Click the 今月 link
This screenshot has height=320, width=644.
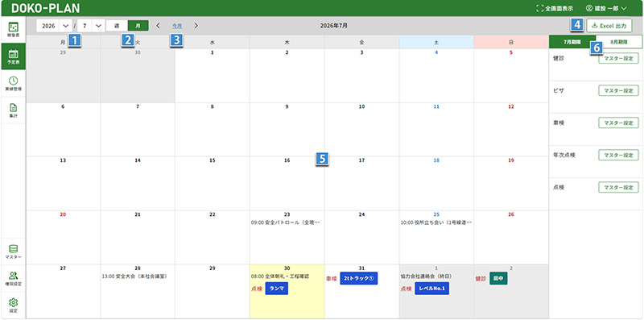click(177, 26)
